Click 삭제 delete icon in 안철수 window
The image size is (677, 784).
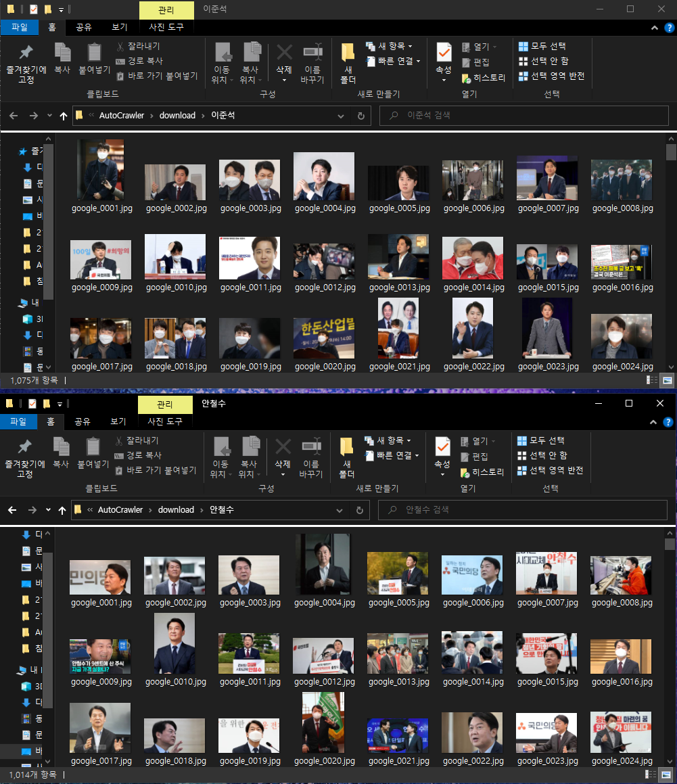pos(283,457)
